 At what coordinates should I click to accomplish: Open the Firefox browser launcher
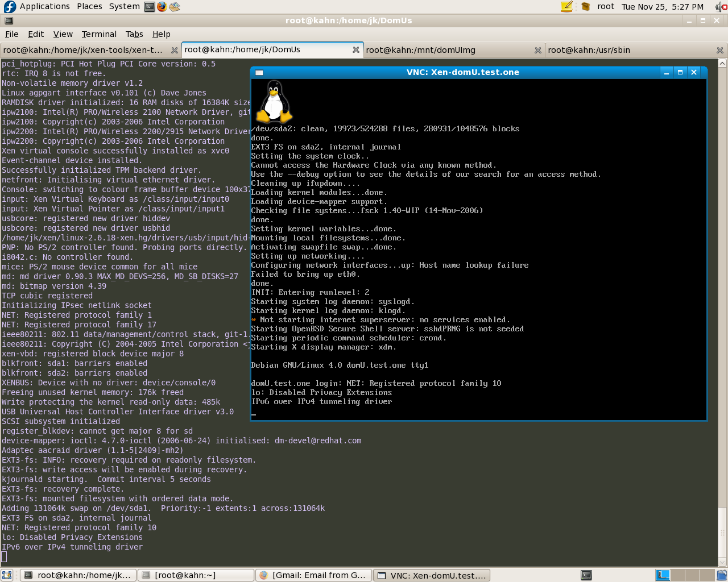(x=162, y=7)
